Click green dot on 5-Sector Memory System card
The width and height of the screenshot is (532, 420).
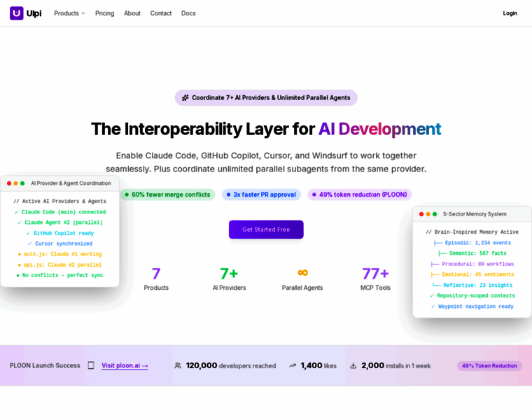(435, 214)
